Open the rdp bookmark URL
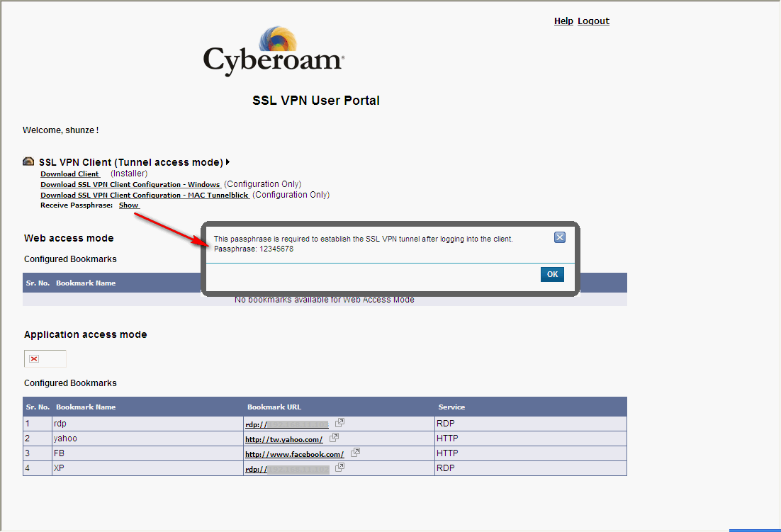Viewport: 781px width, 532px height. [287, 424]
